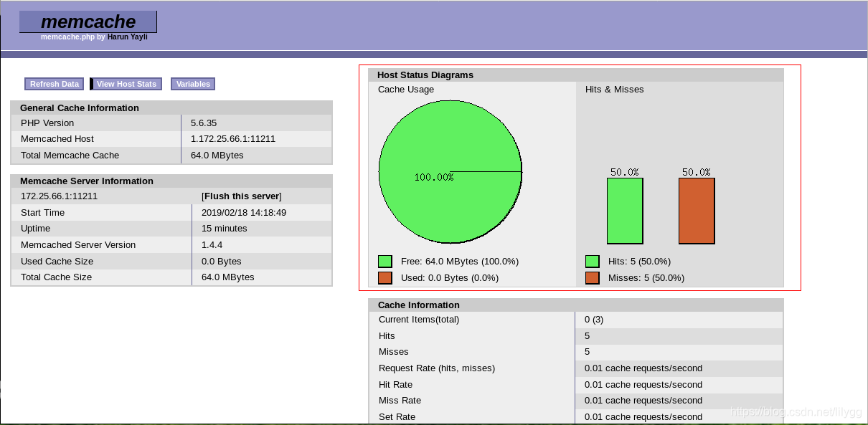
Task: Click the orange Misses legend swatch
Action: click(593, 278)
